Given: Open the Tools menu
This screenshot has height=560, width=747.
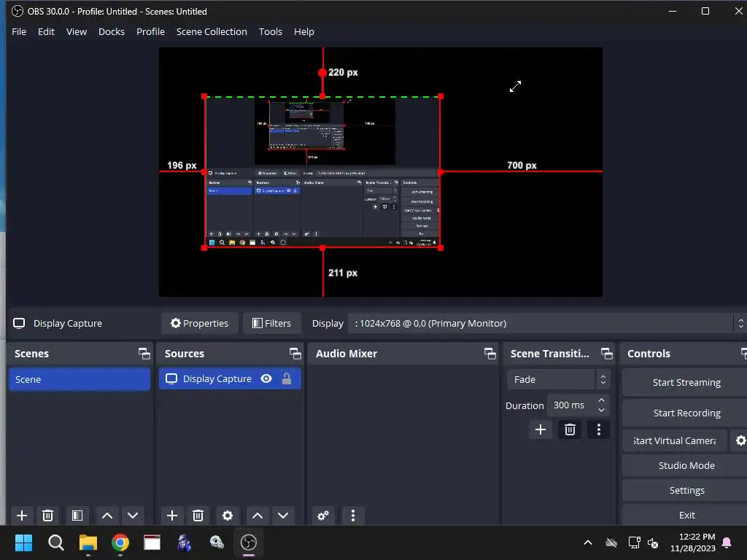Looking at the screenshot, I should (270, 31).
